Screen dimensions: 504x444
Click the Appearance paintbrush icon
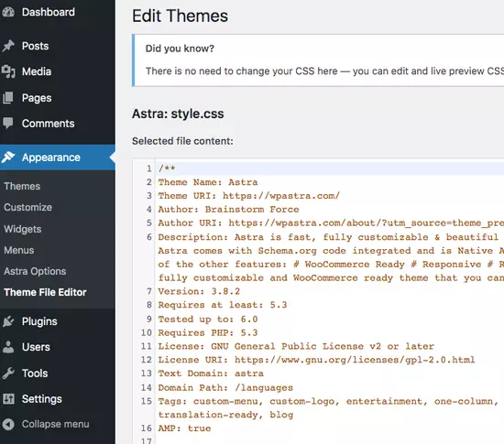[8, 157]
